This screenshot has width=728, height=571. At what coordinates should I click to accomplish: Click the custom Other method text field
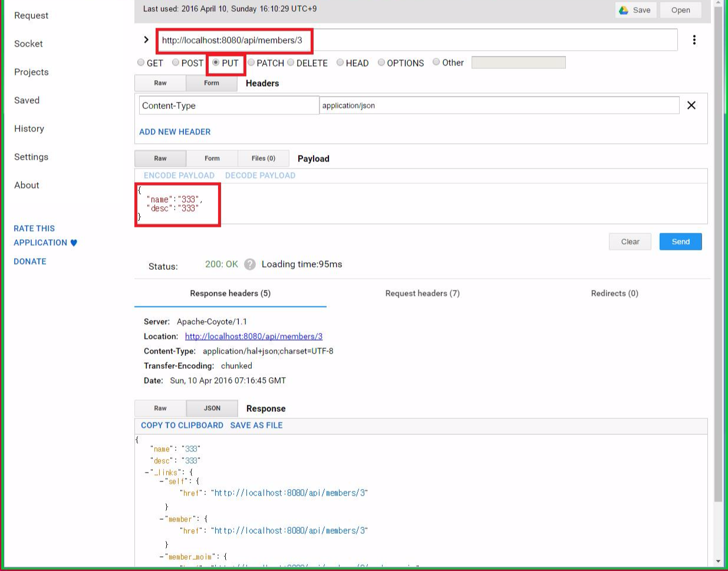click(x=519, y=62)
